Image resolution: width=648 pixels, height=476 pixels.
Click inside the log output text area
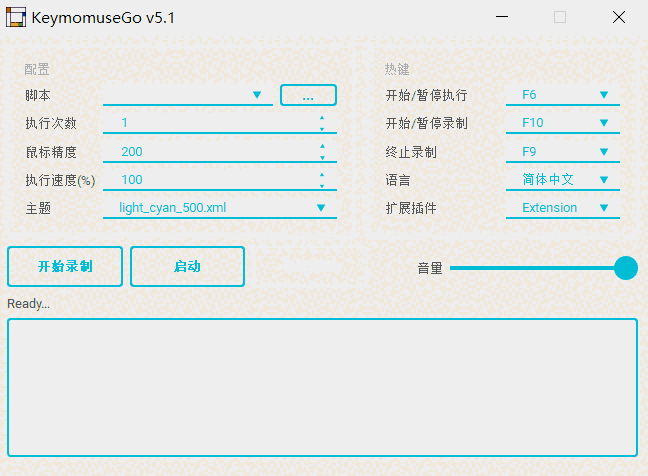[322, 388]
